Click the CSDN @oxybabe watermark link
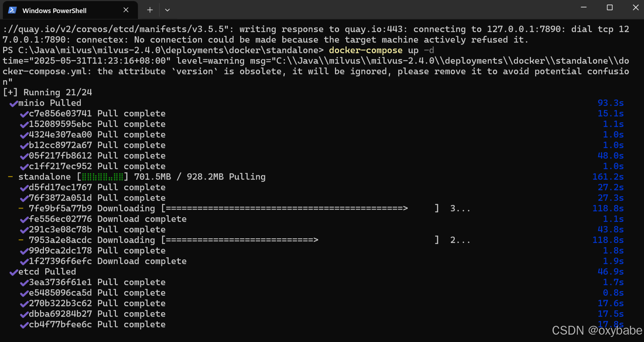644x342 pixels. 596,330
